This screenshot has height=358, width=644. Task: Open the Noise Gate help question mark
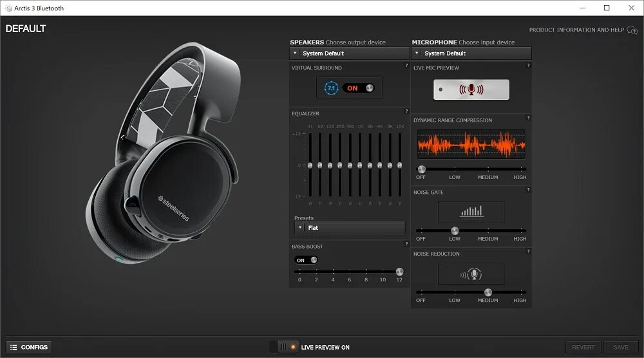point(528,190)
